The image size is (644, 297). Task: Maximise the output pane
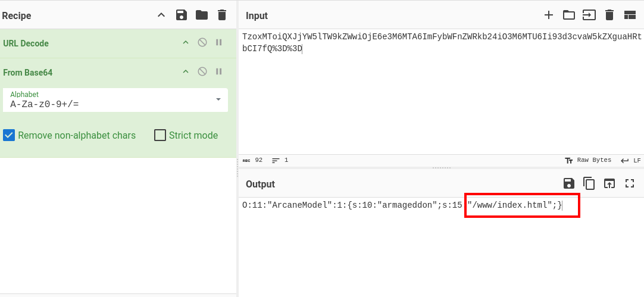[x=630, y=184]
